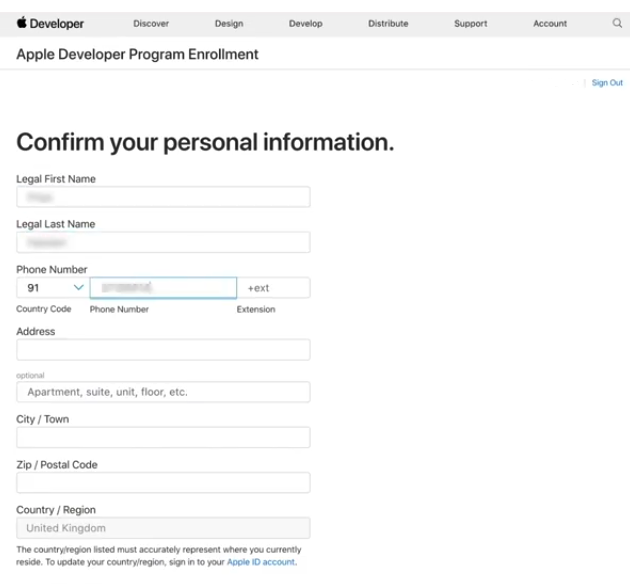Open the Design menu
The height and width of the screenshot is (586, 630).
(x=229, y=24)
